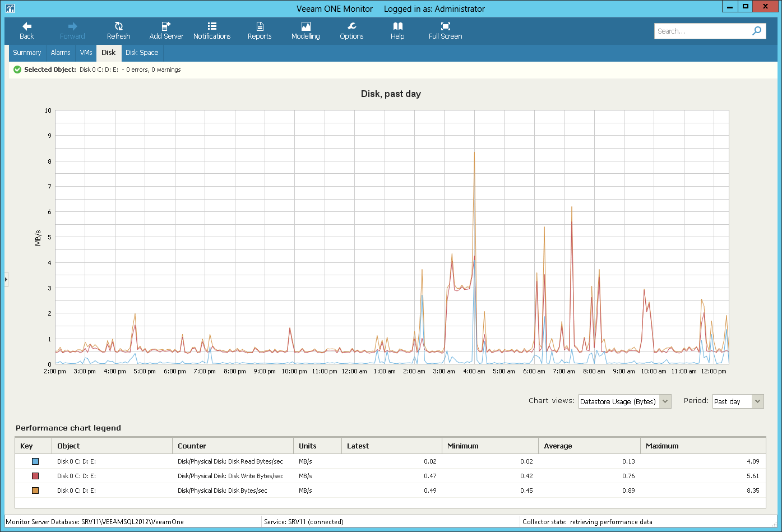Click maximum value 8.35

(753, 491)
